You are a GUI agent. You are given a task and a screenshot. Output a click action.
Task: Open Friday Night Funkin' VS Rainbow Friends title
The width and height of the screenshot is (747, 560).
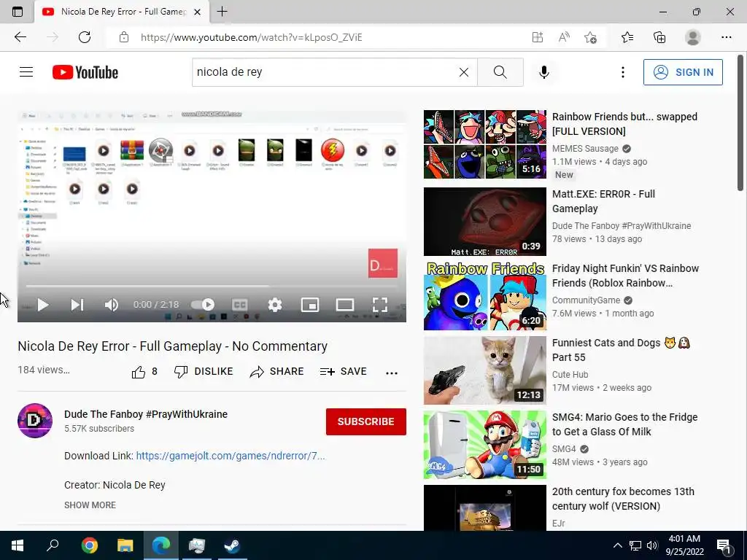point(625,276)
